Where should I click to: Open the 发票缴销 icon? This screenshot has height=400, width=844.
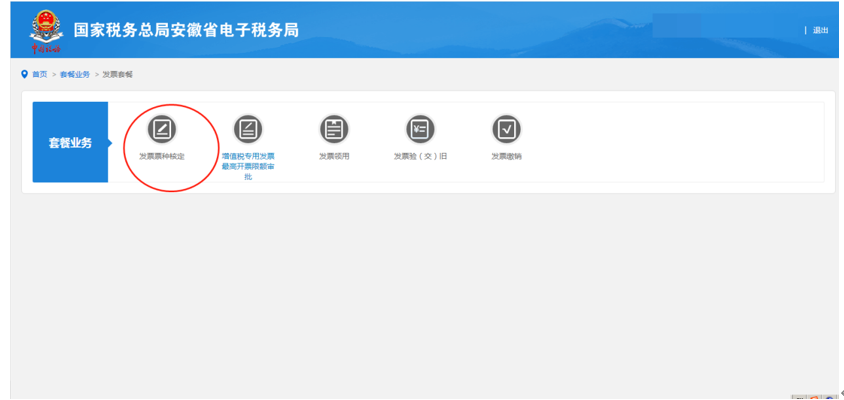point(507,130)
